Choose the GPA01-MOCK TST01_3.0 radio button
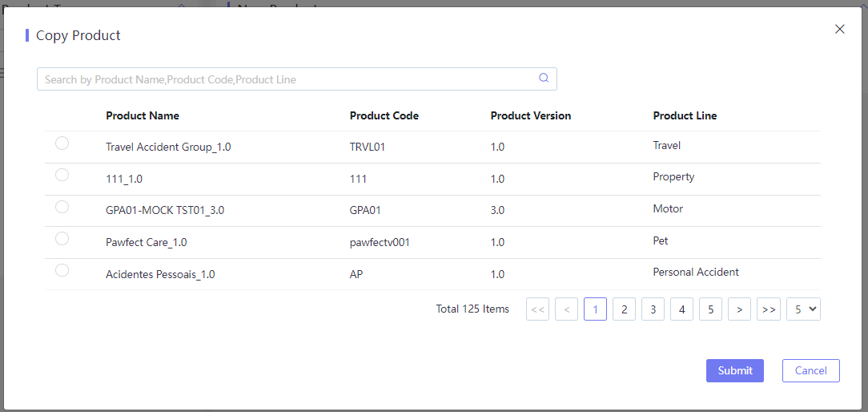The image size is (868, 412). tap(62, 207)
